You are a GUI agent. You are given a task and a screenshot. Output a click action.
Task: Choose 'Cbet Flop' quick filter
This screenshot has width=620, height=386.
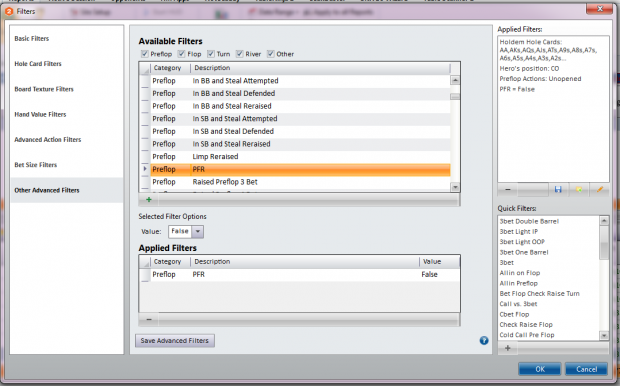[514, 314]
